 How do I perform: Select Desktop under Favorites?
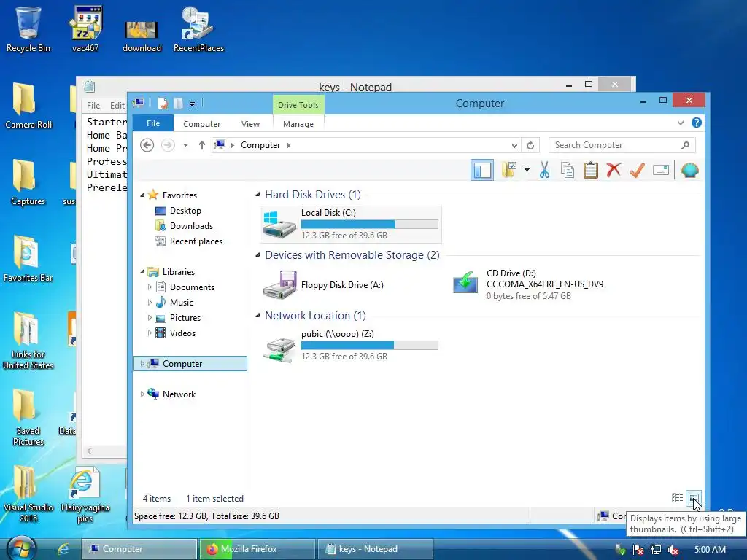pos(185,211)
